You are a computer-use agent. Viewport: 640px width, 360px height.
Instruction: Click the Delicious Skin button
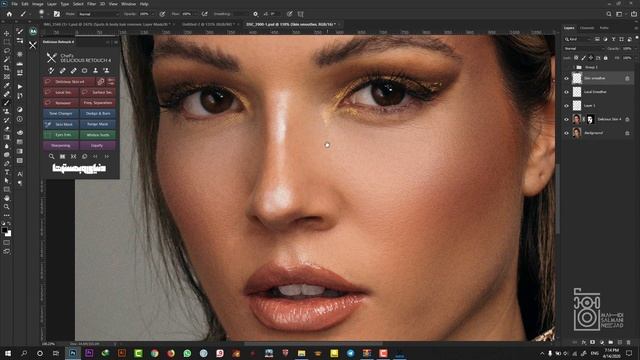coord(69,82)
